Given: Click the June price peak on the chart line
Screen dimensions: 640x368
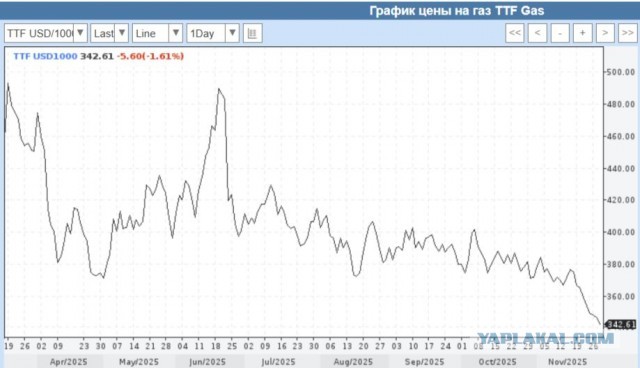Looking at the screenshot, I should tap(219, 89).
